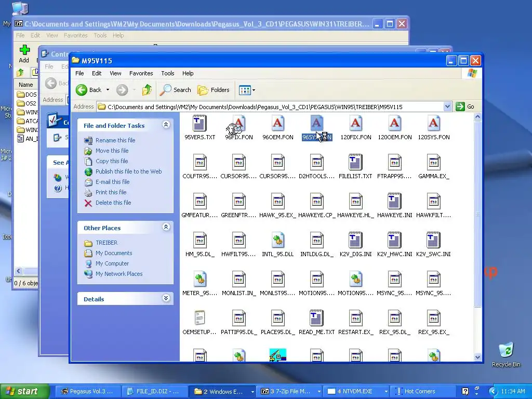532x399 pixels.
Task: Switch to Pegasus Vol.3 taskbar item
Action: point(87,391)
